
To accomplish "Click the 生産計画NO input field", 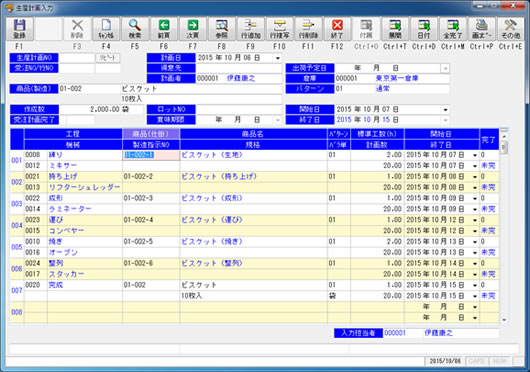I will point(77,58).
